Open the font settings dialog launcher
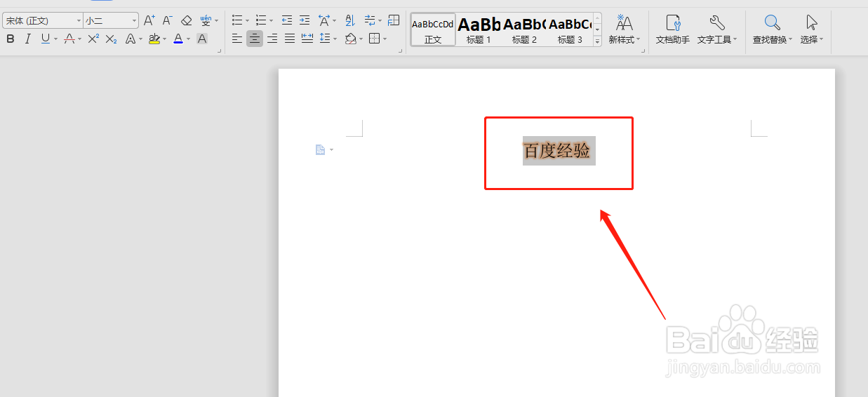Screen dimensions: 868x397 (219, 51)
